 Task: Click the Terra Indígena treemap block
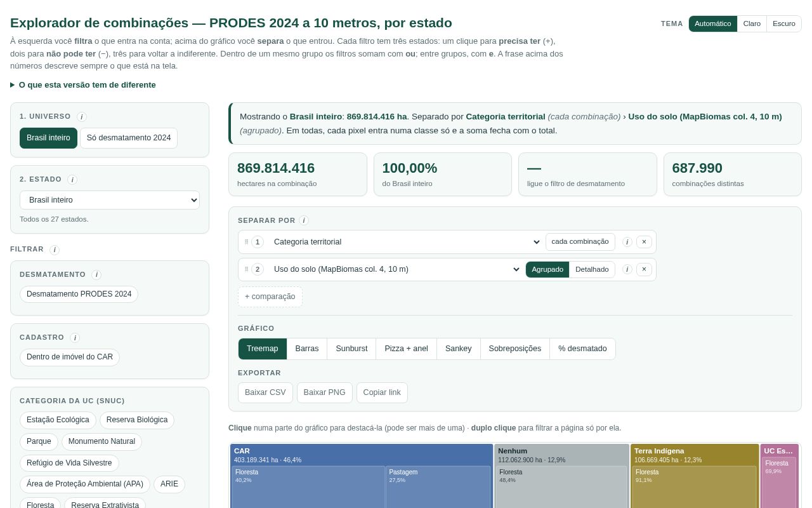695,476
